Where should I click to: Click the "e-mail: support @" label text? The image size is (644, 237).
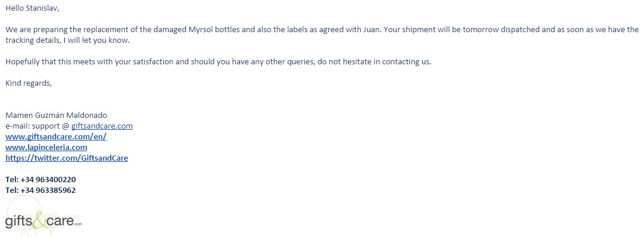tap(38, 126)
